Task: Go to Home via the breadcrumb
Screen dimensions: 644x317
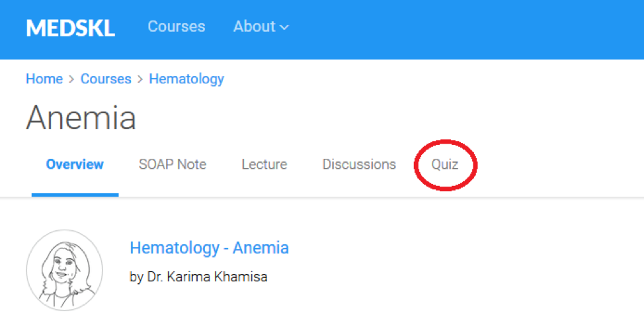Action: 44,79
